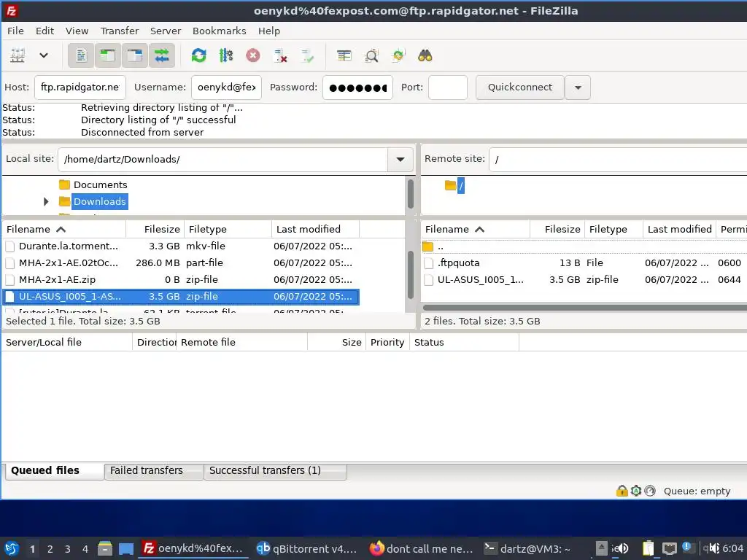Image resolution: width=747 pixels, height=560 pixels.
Task: Toggle synchronized browsing icon
Action: (398, 55)
